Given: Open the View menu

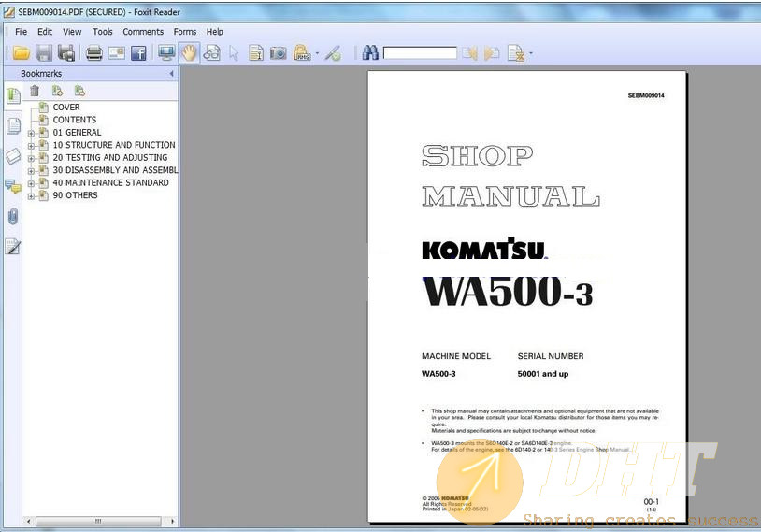Looking at the screenshot, I should coord(72,32).
